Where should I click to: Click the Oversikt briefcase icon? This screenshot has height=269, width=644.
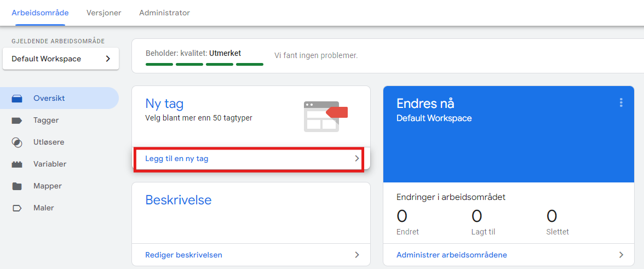click(17, 99)
